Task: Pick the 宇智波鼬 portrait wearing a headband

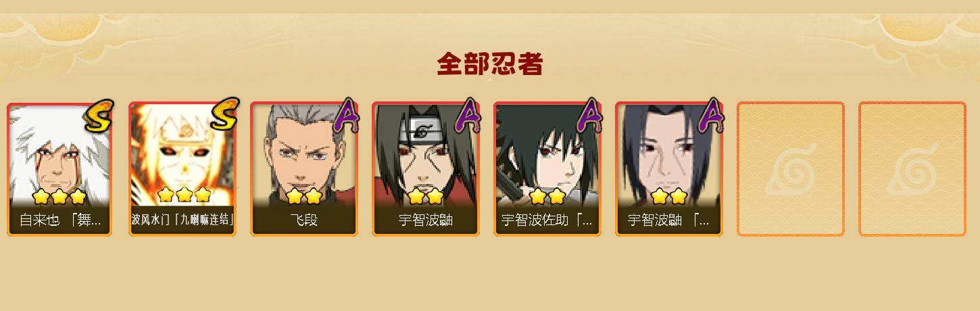Action: point(424,154)
